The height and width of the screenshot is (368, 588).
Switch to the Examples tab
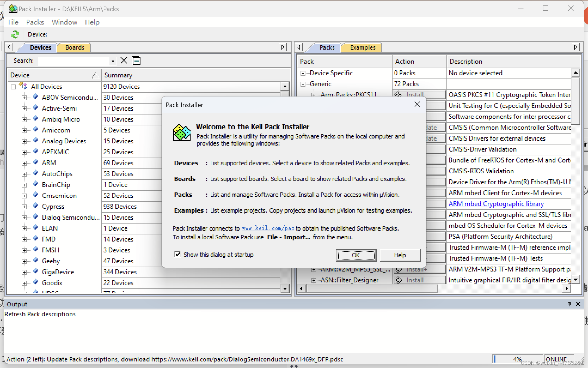[362, 47]
